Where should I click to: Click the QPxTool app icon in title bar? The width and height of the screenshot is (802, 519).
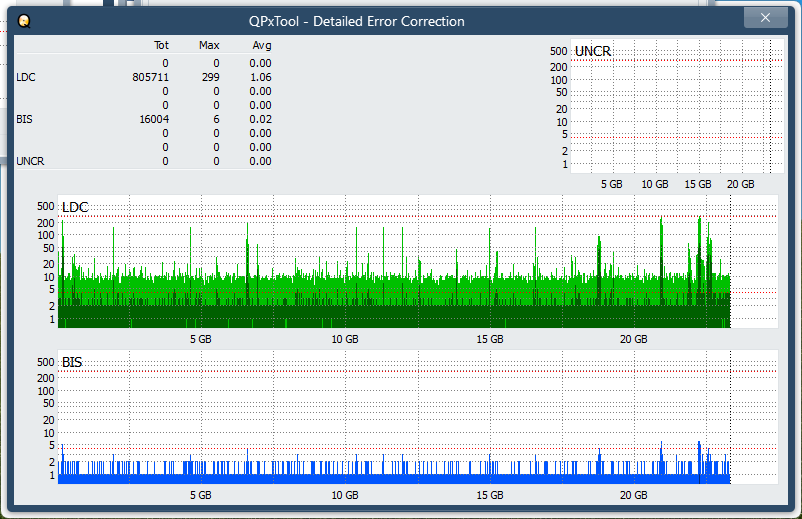pos(24,21)
